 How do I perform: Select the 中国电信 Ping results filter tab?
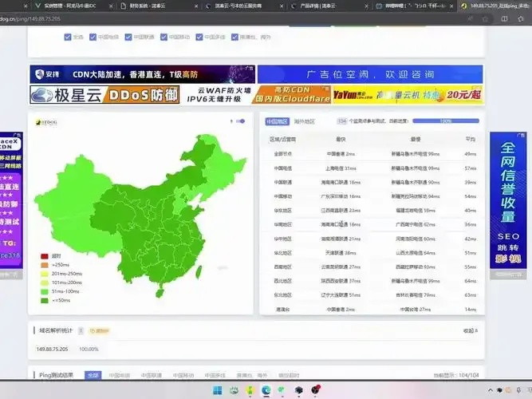tap(120, 375)
